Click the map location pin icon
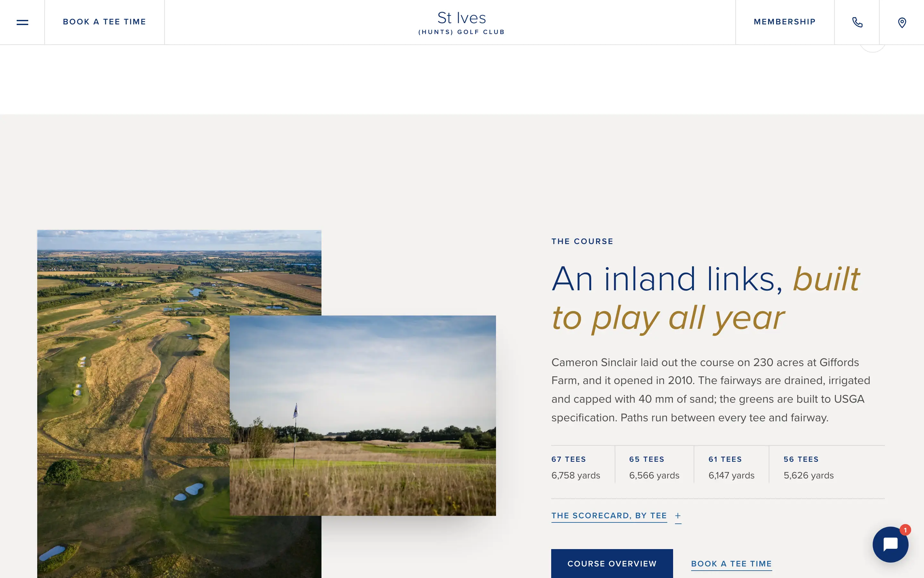924x578 pixels. pos(902,22)
